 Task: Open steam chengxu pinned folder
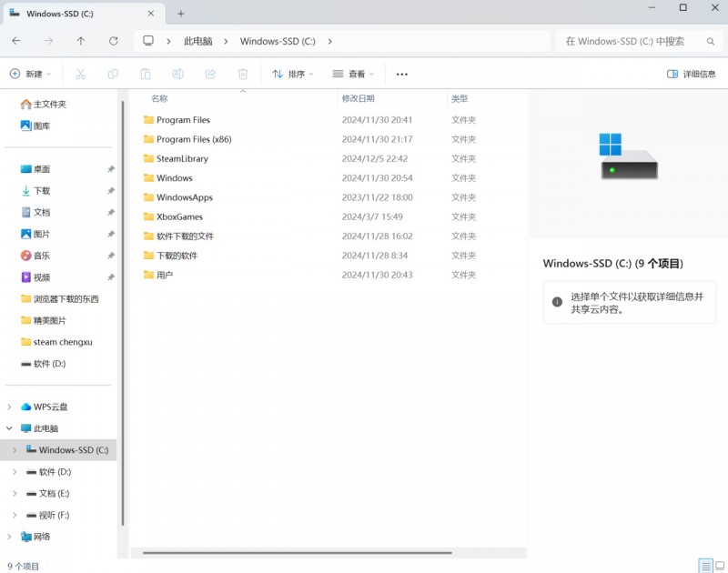point(56,342)
